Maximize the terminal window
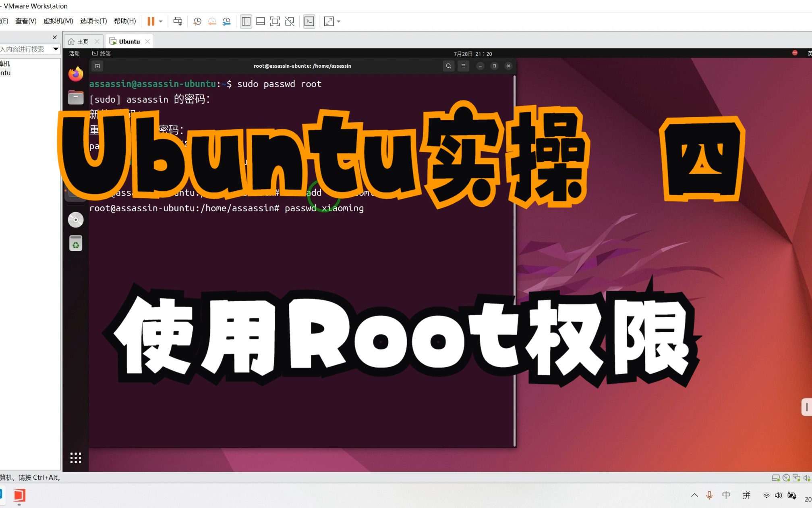The height and width of the screenshot is (508, 812). point(494,66)
